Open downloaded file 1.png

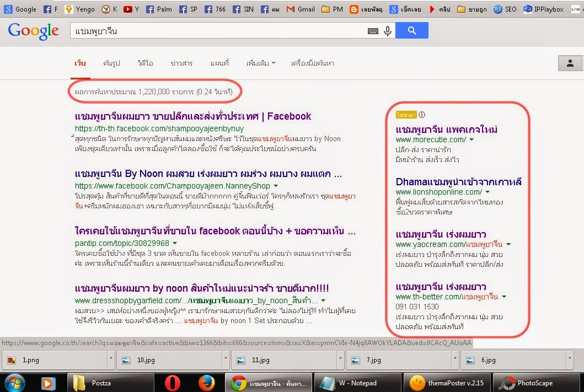pyautogui.click(x=55, y=360)
